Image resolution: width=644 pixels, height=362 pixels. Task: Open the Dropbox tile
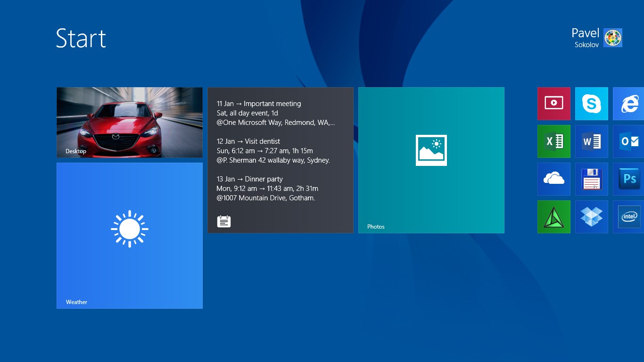(x=591, y=217)
